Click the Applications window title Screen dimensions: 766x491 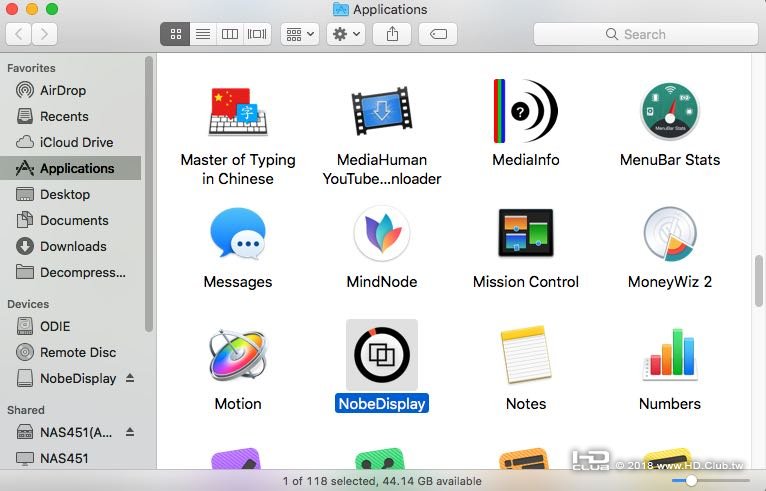tap(390, 9)
